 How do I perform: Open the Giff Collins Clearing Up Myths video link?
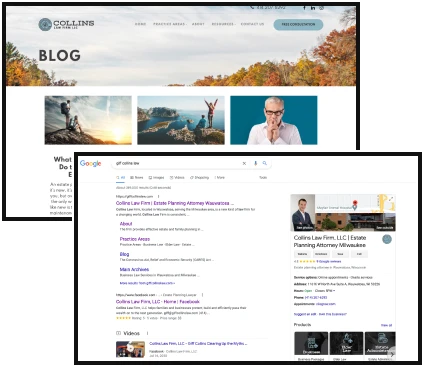click(198, 344)
